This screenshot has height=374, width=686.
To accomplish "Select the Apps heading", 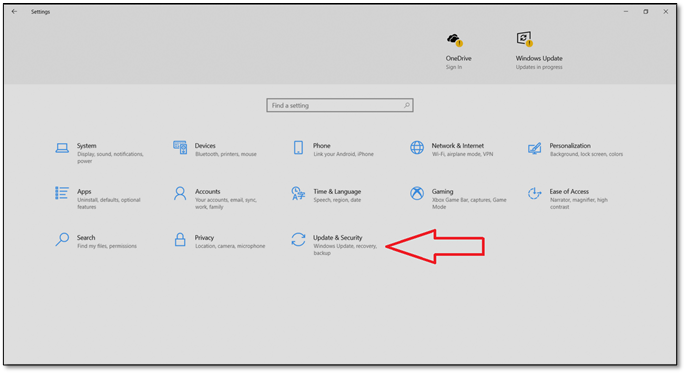I will [x=84, y=192].
